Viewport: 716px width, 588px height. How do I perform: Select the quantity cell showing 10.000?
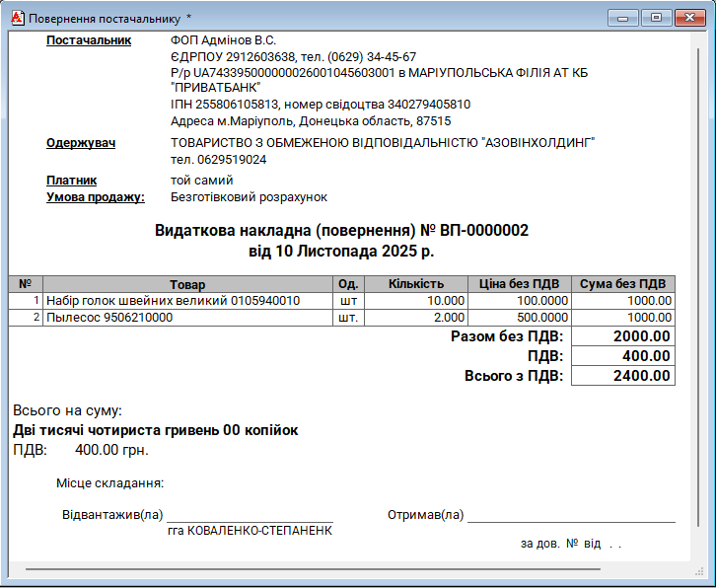(x=415, y=301)
